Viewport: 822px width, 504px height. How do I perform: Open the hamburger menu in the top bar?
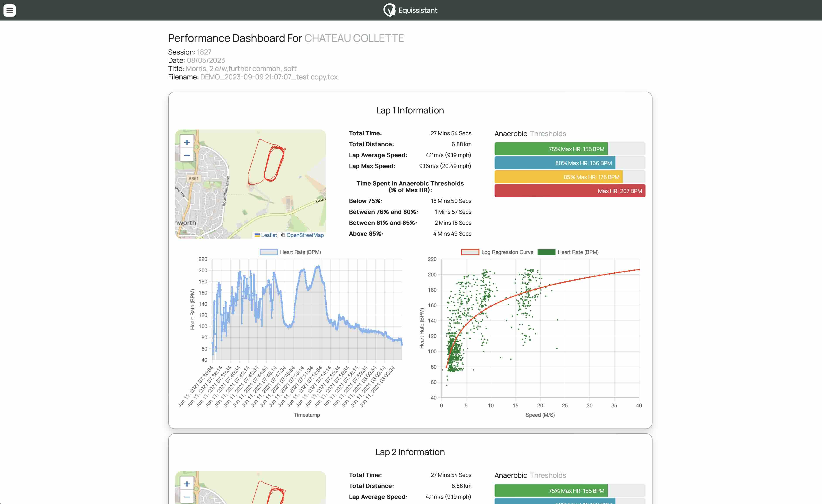pos(9,10)
